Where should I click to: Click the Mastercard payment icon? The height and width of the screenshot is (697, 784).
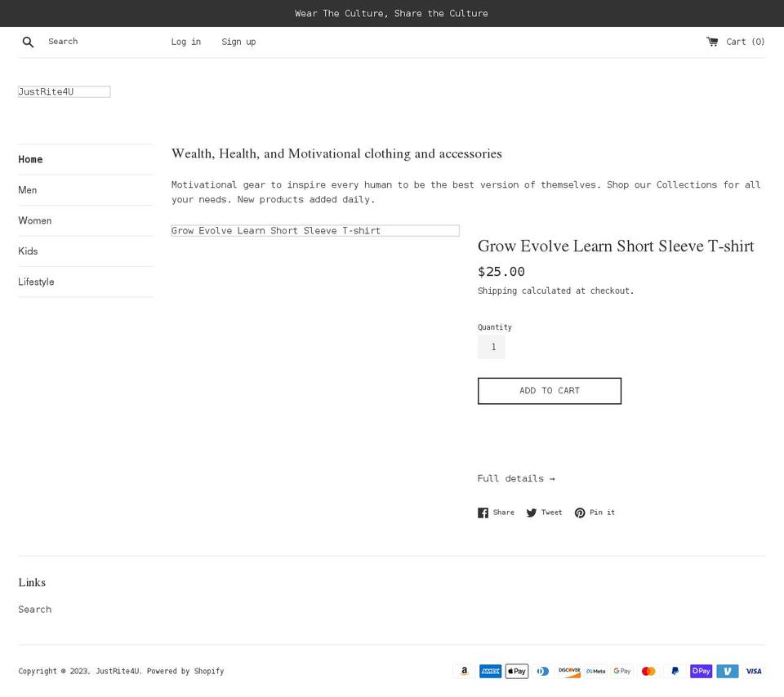[x=648, y=671]
